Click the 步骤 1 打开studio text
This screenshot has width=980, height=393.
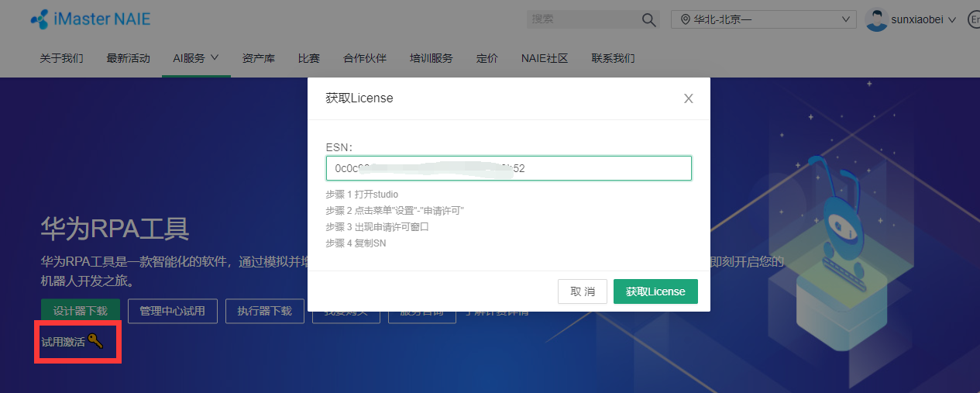tap(362, 194)
